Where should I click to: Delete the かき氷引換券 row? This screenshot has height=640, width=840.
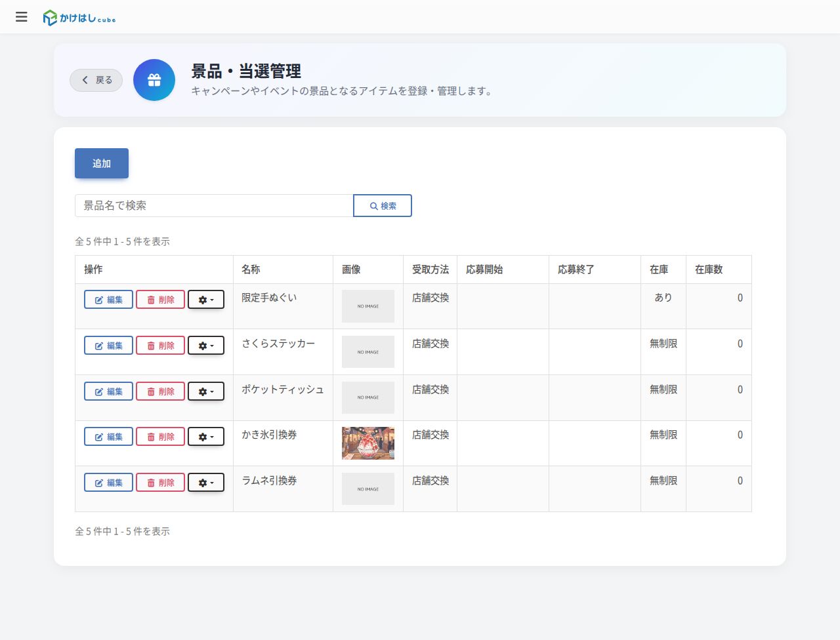click(160, 437)
